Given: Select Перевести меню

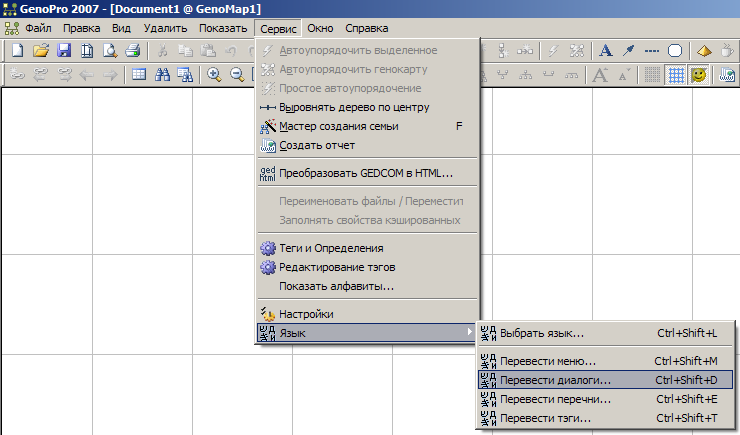Looking at the screenshot, I should click(605, 361).
